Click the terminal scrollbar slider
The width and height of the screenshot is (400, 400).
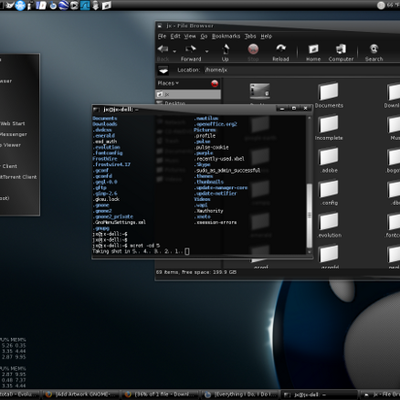309,215
